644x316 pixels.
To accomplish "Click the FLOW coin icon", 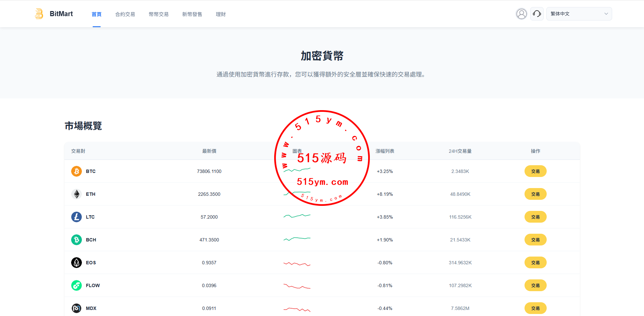I will click(x=77, y=285).
